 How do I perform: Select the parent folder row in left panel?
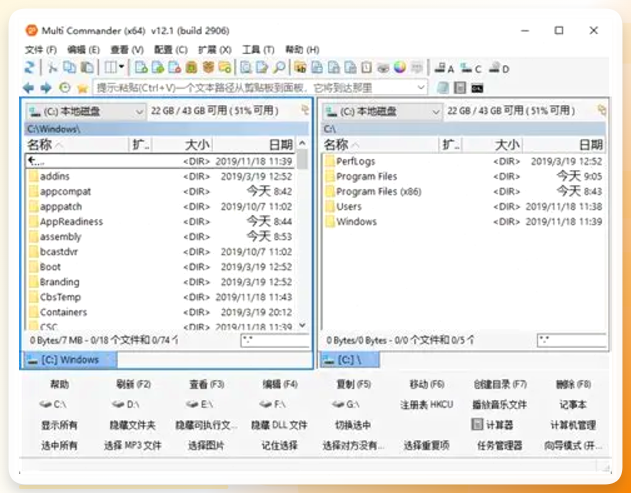pos(161,161)
